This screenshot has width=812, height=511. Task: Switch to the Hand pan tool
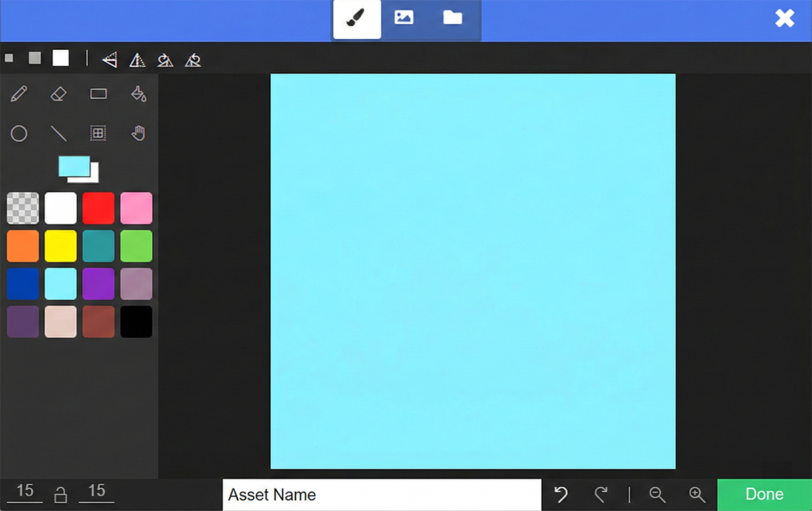(139, 134)
